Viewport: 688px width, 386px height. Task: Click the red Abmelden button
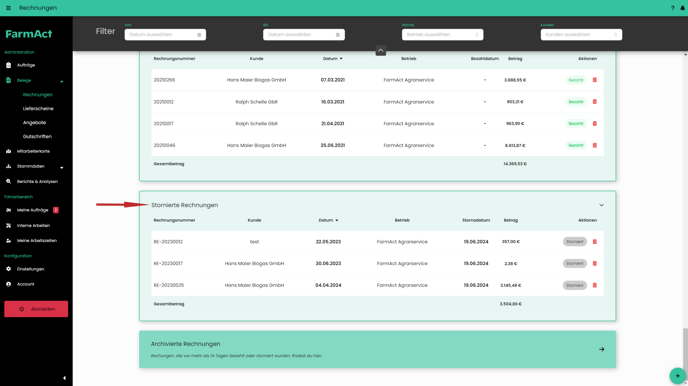pyautogui.click(x=36, y=309)
